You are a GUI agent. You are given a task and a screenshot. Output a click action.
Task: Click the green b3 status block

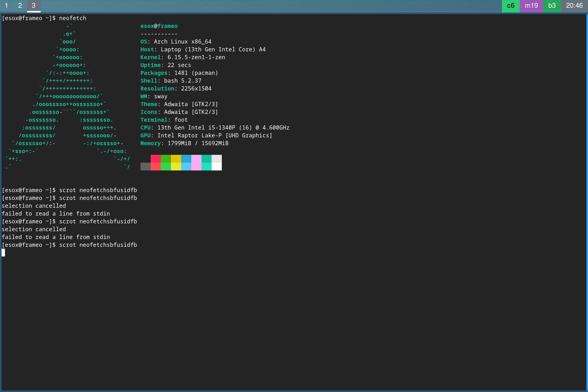[552, 6]
